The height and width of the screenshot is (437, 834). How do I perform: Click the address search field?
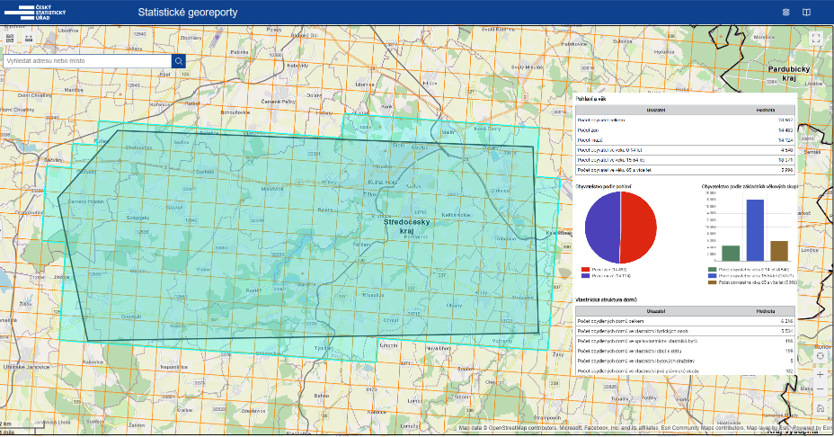click(86, 61)
